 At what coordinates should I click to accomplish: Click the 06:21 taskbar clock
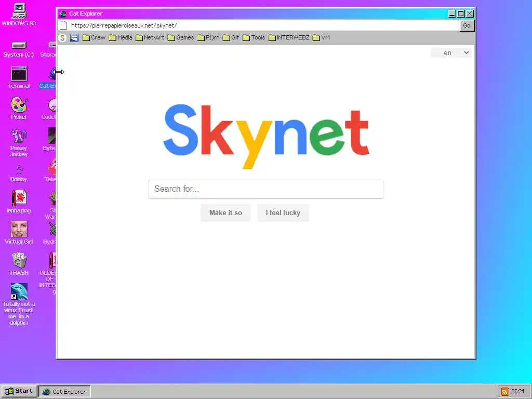coord(518,392)
